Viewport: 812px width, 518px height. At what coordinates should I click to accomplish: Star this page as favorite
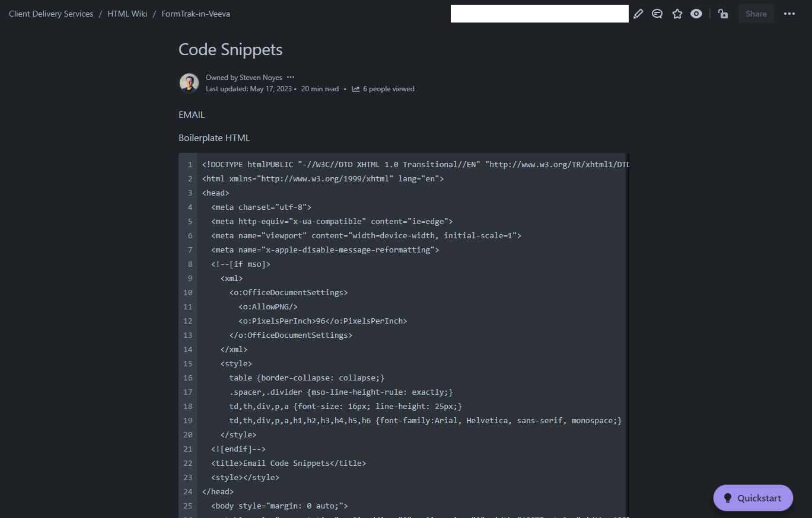[677, 14]
